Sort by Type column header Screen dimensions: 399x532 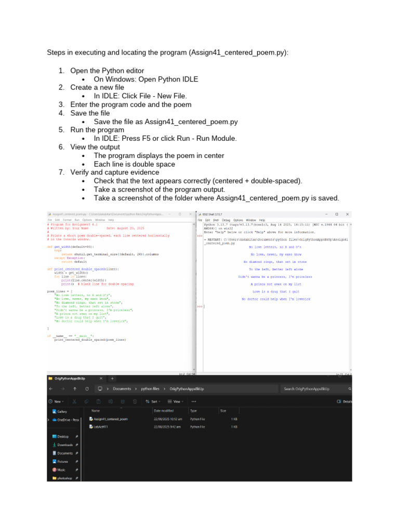coord(193,410)
